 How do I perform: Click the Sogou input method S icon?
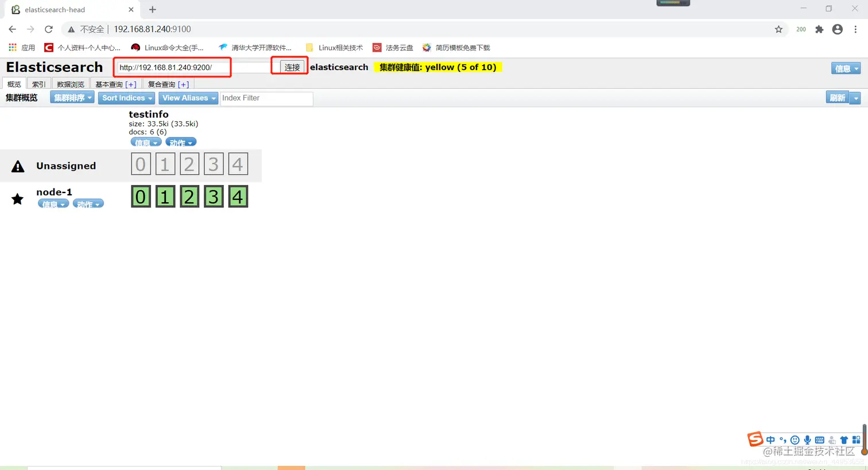coord(755,439)
